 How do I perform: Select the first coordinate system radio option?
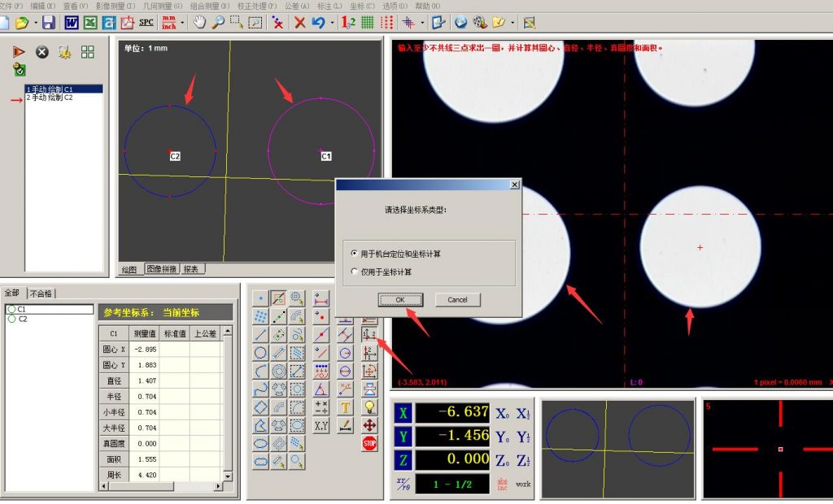point(354,254)
